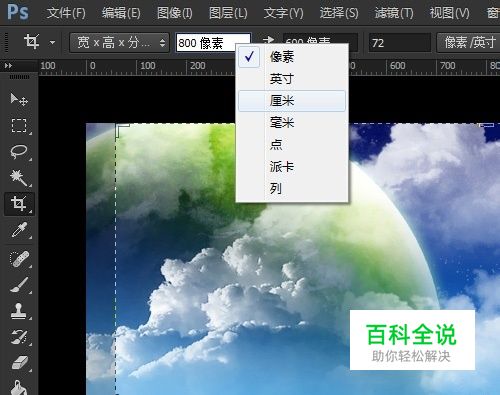Open the 选择(S) menu
Screen dimensions: 500x395
pos(339,13)
